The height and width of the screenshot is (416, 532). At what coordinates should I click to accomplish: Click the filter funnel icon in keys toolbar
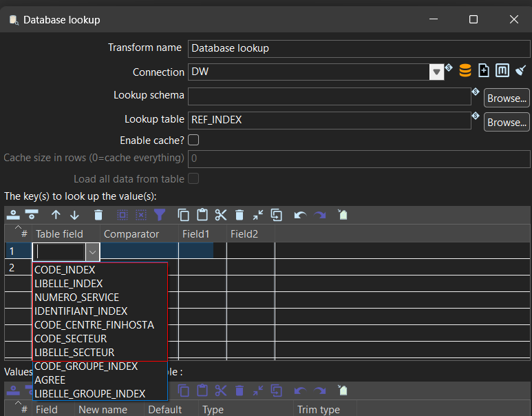point(160,215)
